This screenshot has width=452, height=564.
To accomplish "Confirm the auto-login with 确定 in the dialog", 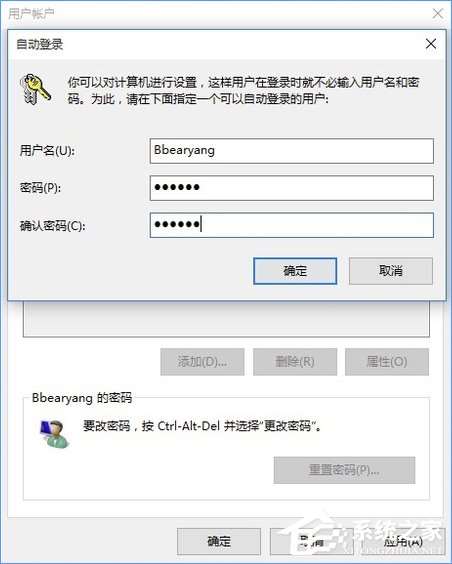I will [295, 271].
